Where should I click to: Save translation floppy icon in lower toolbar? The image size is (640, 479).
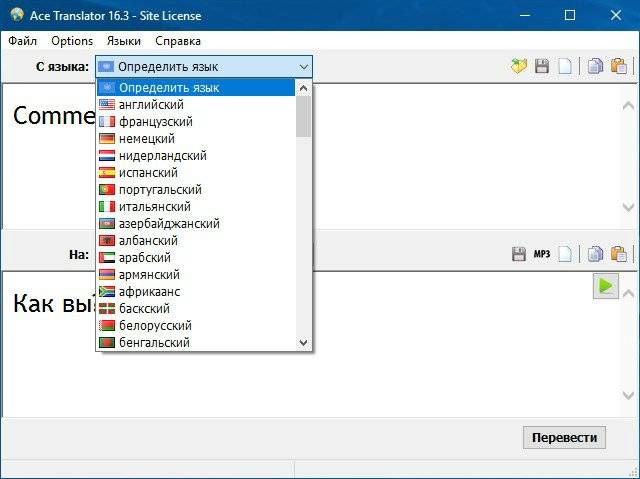[519, 254]
